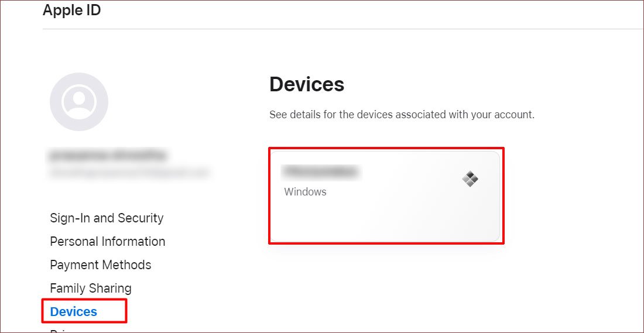Image resolution: width=644 pixels, height=333 pixels.
Task: Click the Apple ID page title
Action: [x=72, y=10]
